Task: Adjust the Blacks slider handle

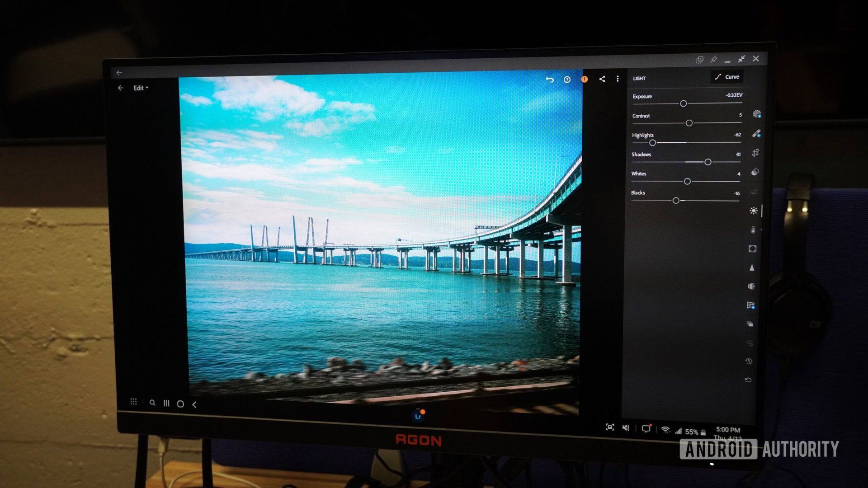Action: 676,201
